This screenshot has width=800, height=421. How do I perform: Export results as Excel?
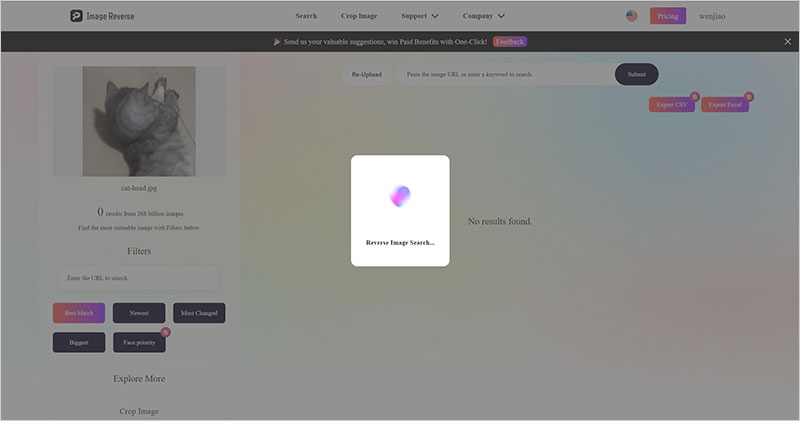[724, 105]
